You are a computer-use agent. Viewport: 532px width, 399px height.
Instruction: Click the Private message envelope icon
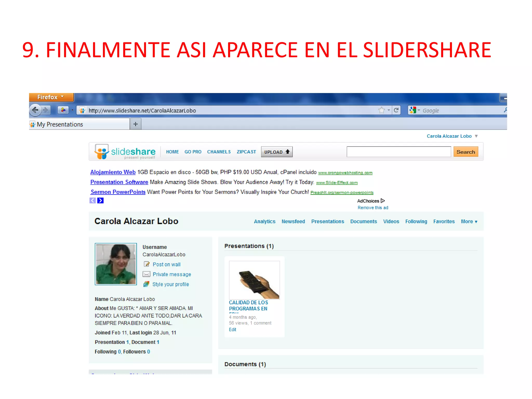click(147, 274)
